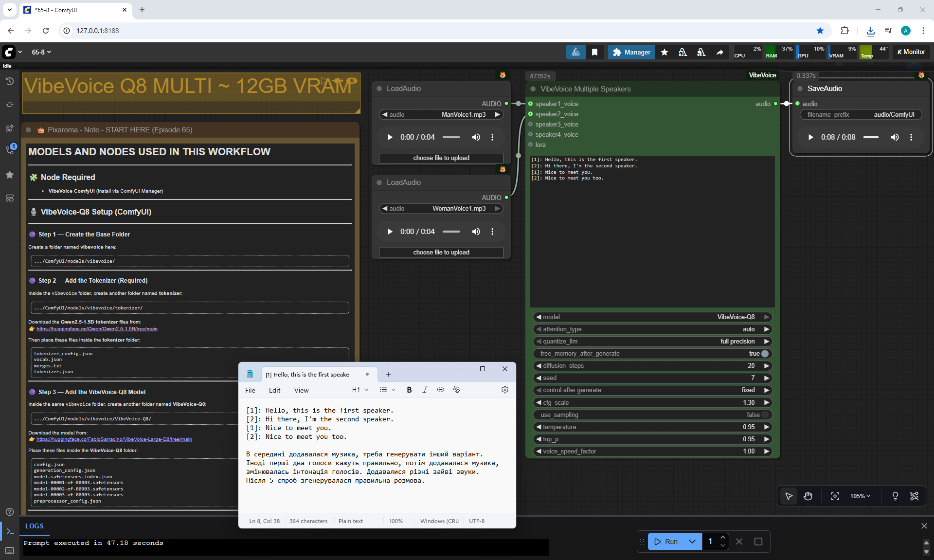The width and height of the screenshot is (934, 560).
Task: Click the fit view icon
Action: pos(835,496)
